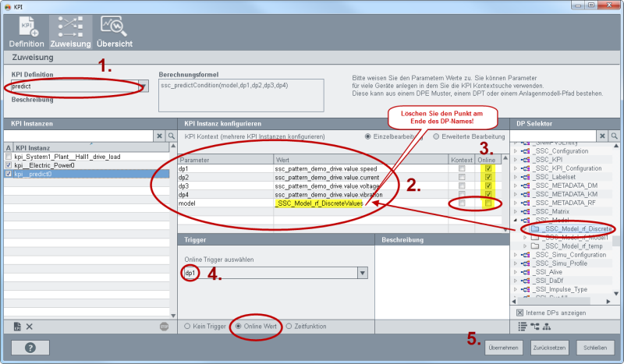This screenshot has height=364, width=624.
Task: Toggle checkbox for kpi__Electric_Power0
Action: pos(9,165)
